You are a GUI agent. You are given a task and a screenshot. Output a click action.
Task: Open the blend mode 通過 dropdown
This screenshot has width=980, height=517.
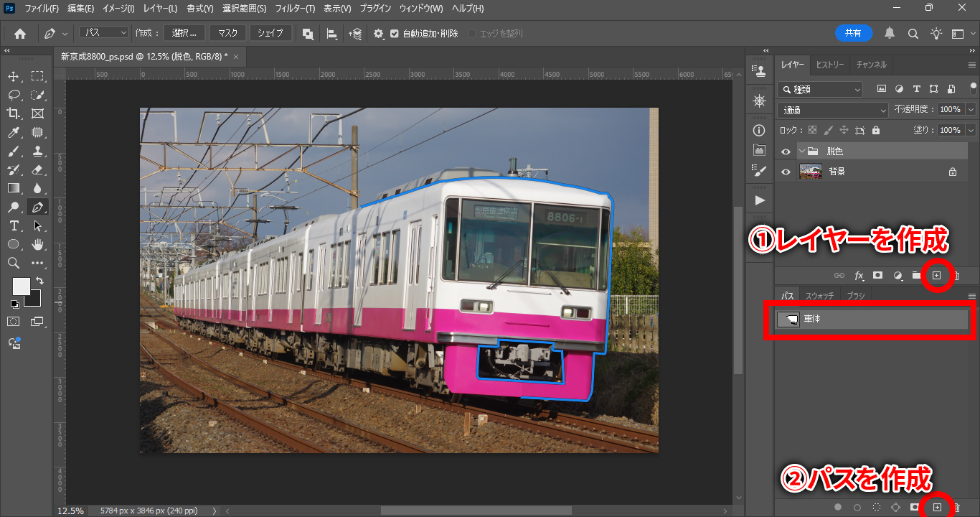click(x=832, y=110)
